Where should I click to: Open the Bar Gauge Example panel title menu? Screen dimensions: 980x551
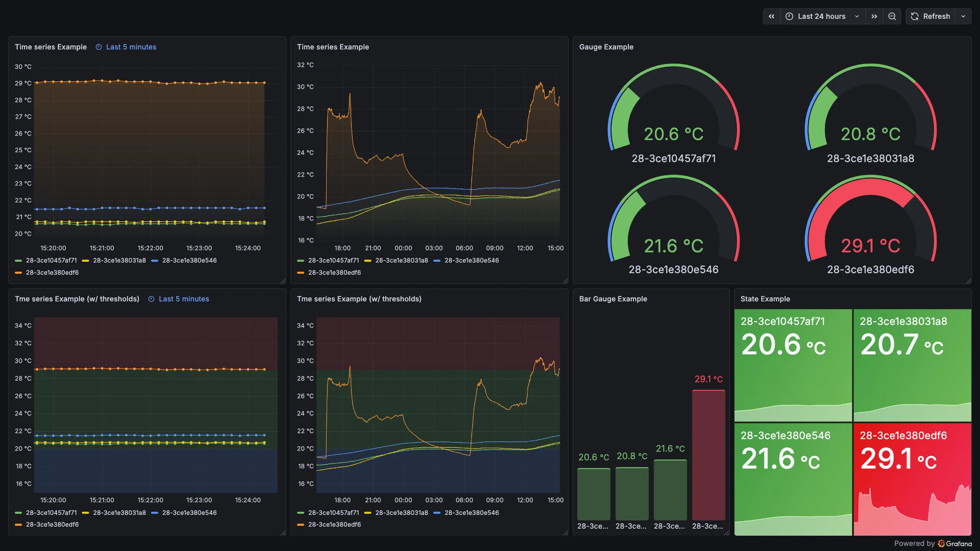(x=613, y=299)
